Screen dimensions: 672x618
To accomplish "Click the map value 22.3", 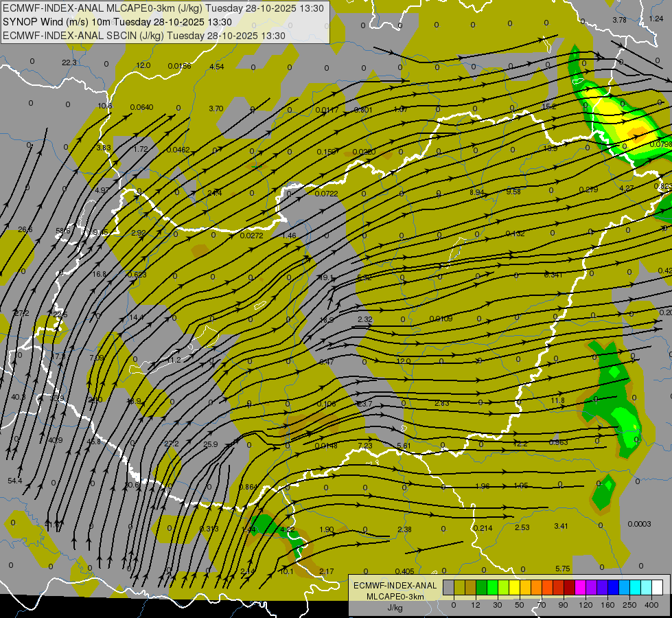I will 69,62.
